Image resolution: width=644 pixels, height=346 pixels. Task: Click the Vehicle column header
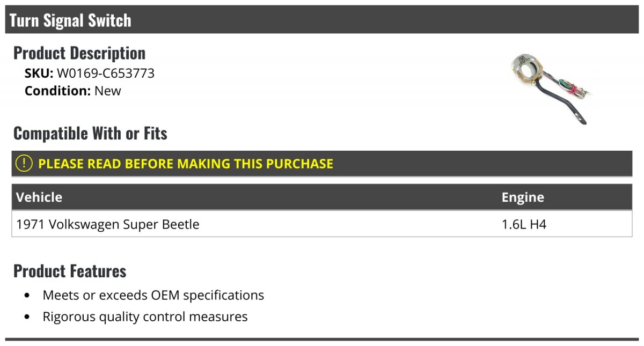pos(39,197)
